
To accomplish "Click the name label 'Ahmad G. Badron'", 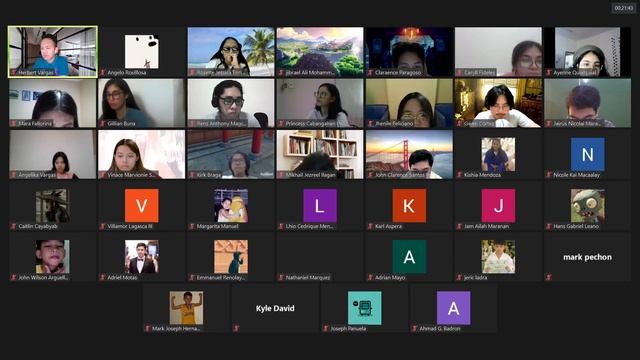I will click(x=440, y=329).
